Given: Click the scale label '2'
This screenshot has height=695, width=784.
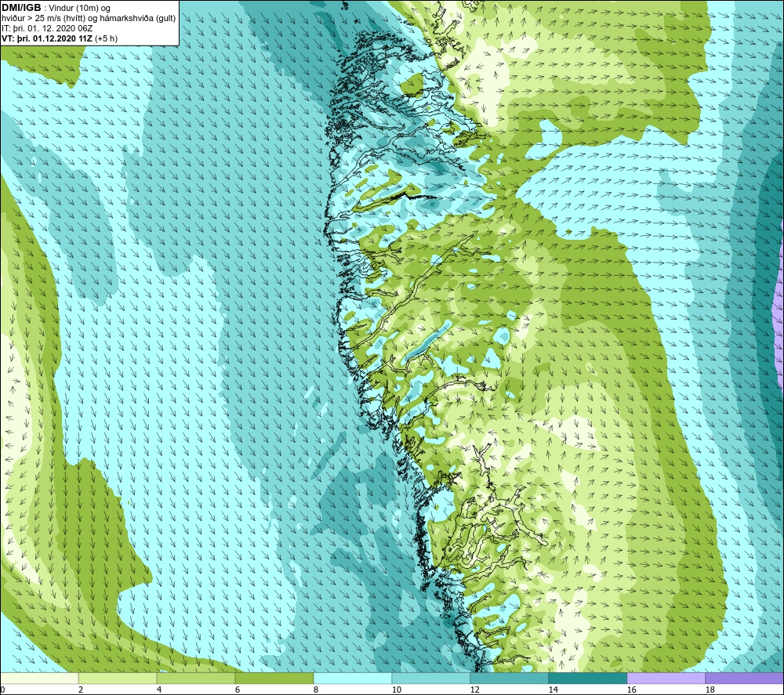Looking at the screenshot, I should [x=81, y=690].
